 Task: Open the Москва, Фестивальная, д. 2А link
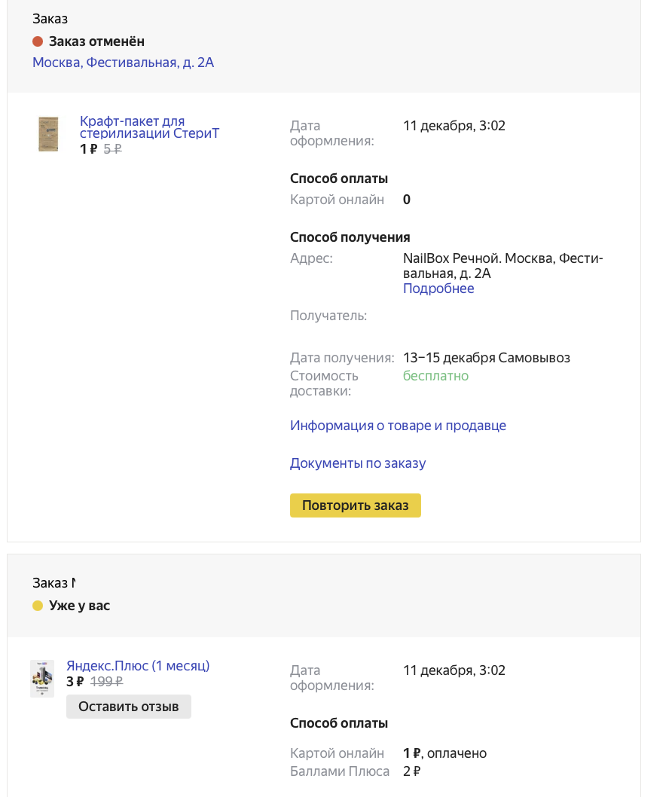(123, 63)
